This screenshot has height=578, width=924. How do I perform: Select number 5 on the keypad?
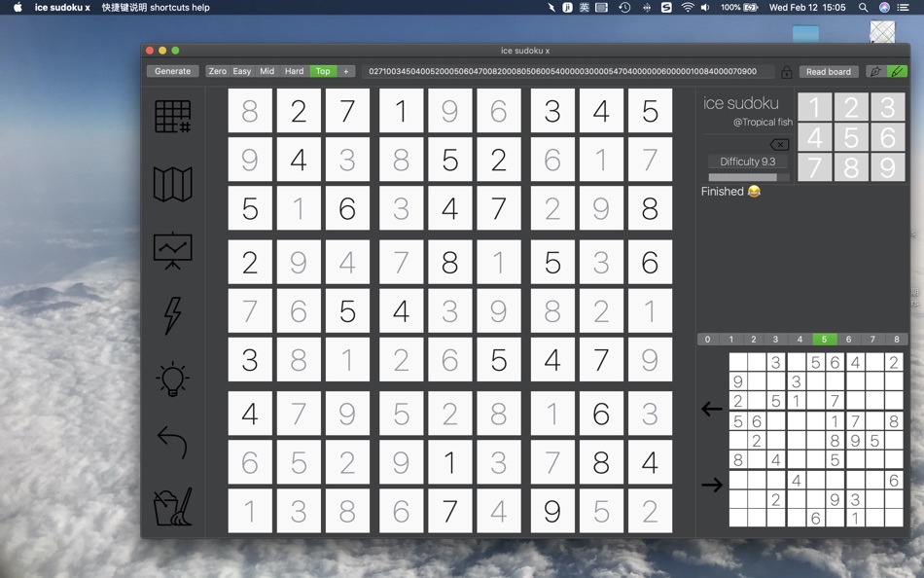[x=851, y=137]
